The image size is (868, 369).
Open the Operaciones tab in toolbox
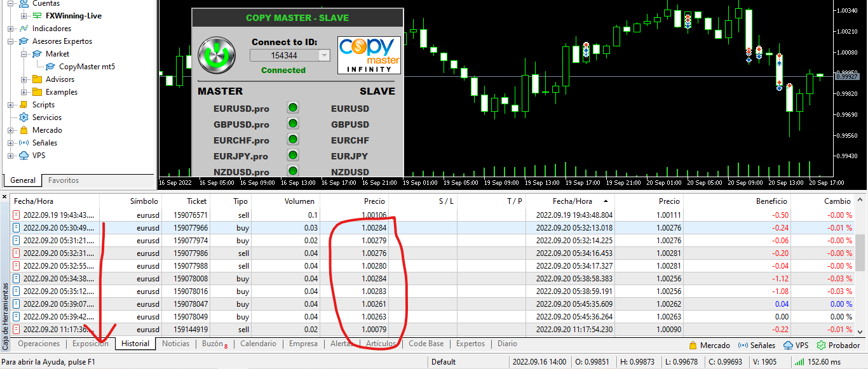[x=39, y=344]
